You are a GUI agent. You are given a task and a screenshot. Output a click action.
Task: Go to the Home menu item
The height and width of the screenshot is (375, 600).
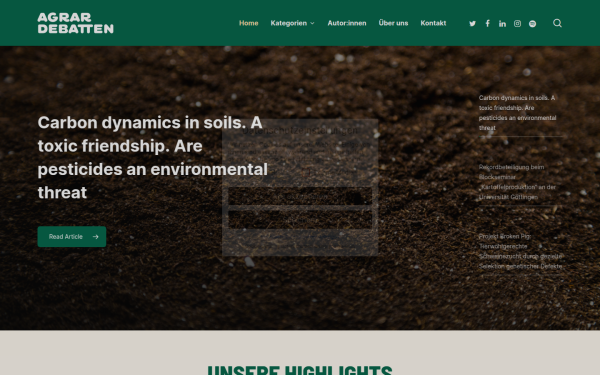pyautogui.click(x=249, y=23)
